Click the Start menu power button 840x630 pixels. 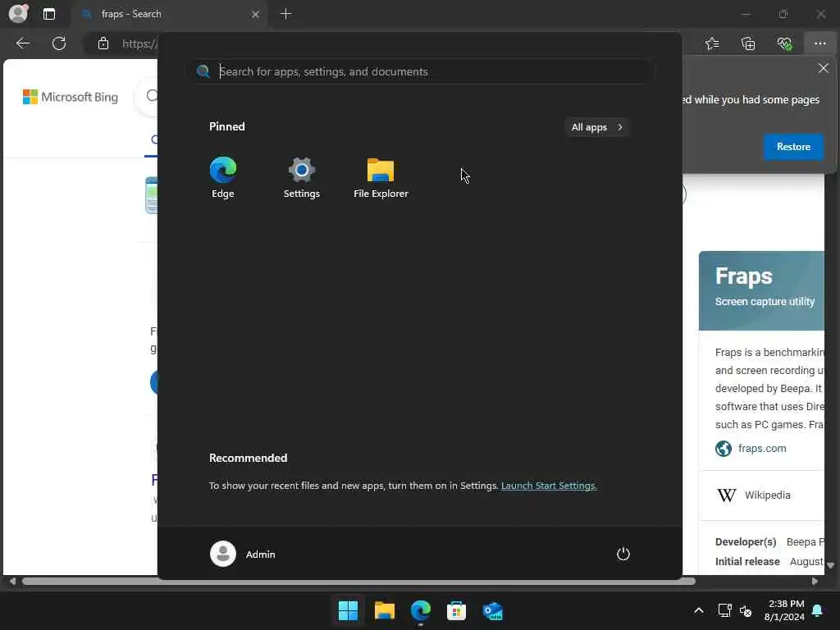click(x=623, y=554)
